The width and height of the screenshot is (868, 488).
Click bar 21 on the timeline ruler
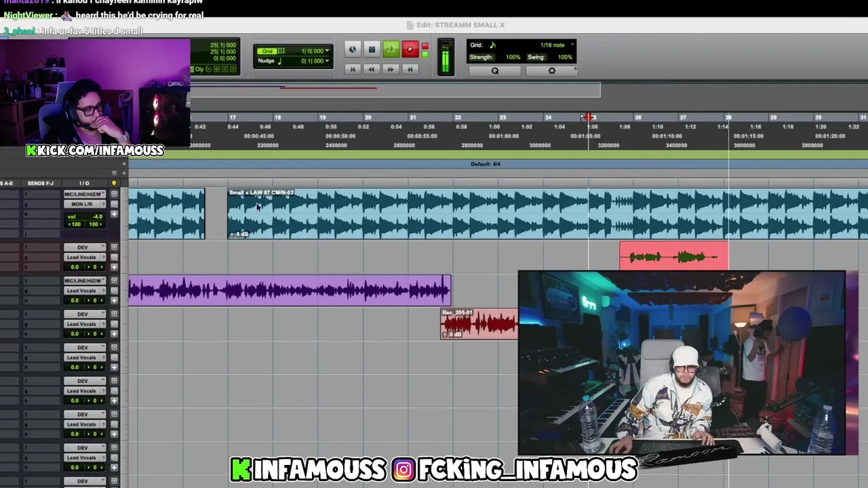coord(412,118)
